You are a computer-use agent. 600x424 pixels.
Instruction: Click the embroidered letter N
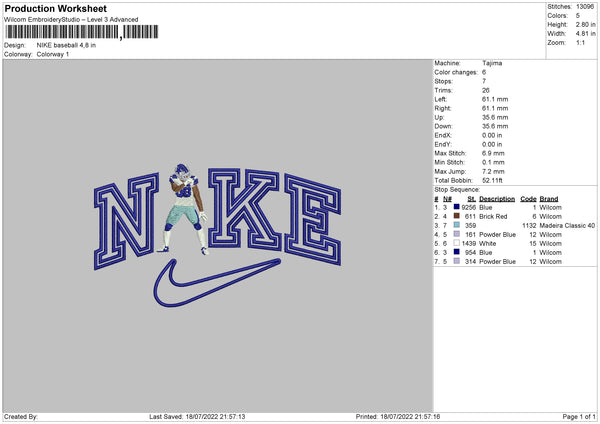coord(126,221)
